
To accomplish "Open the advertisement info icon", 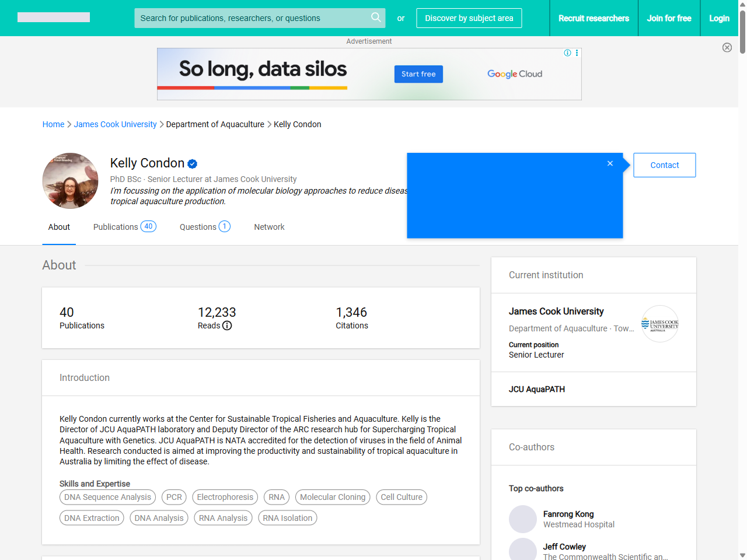I will tap(567, 53).
